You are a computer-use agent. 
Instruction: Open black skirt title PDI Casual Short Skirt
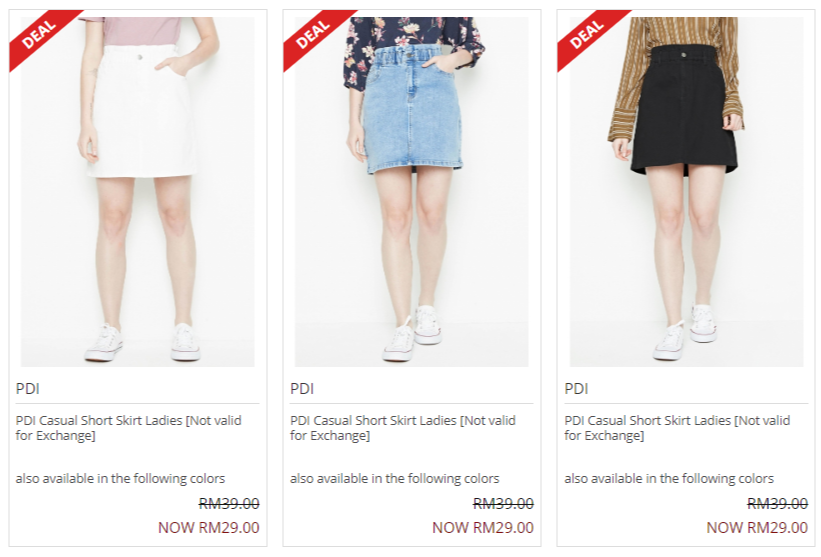678,428
